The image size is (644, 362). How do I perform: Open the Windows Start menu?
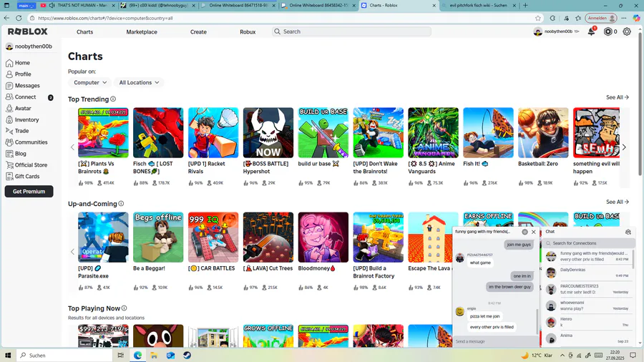[8, 356]
